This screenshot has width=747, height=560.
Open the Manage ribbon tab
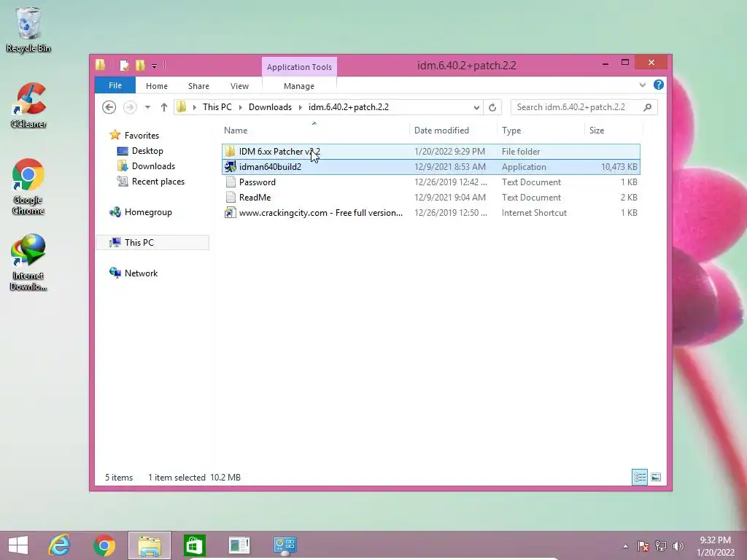(x=298, y=86)
